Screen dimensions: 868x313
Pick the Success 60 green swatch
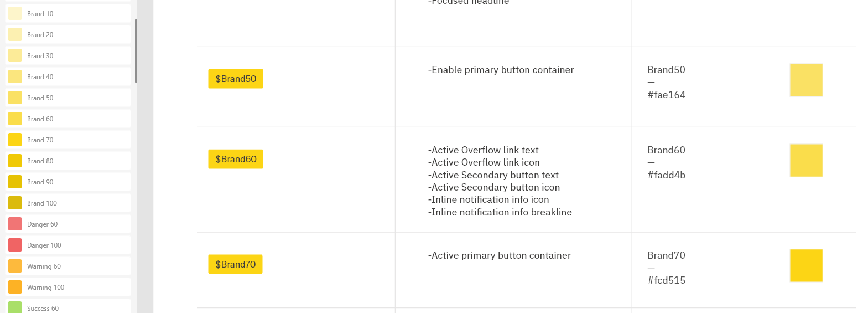(67, 307)
